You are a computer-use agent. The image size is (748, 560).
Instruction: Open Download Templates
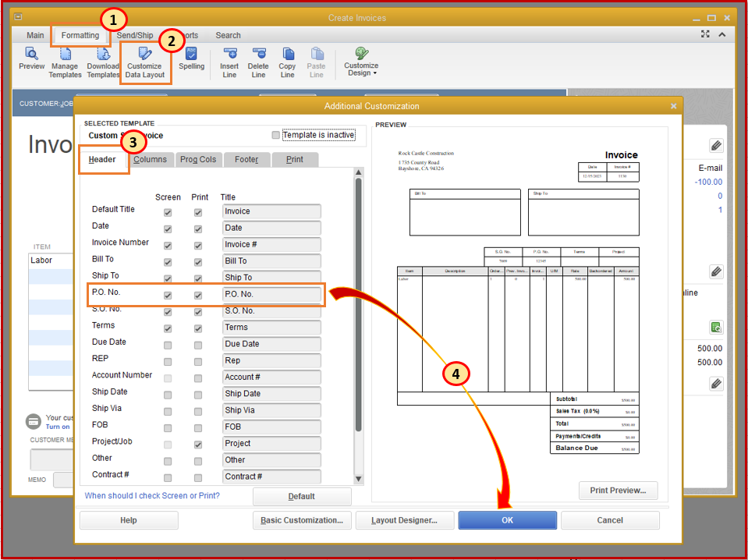tap(103, 62)
